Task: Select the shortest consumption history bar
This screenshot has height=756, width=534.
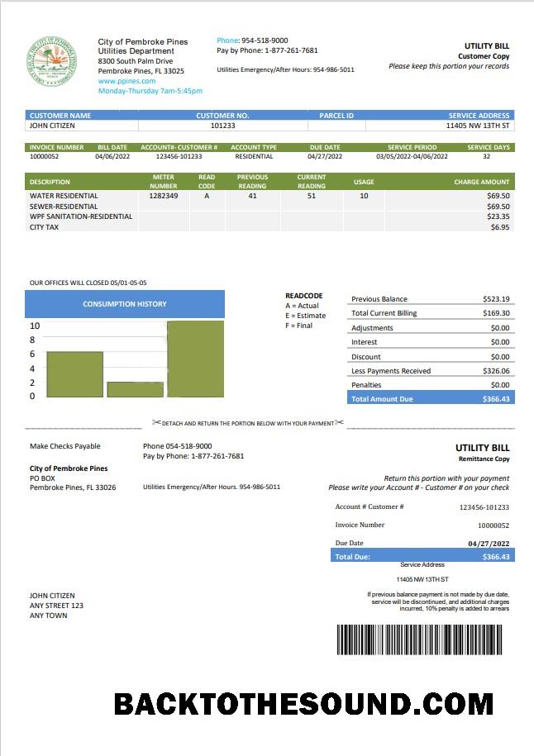Action: pyautogui.click(x=135, y=390)
